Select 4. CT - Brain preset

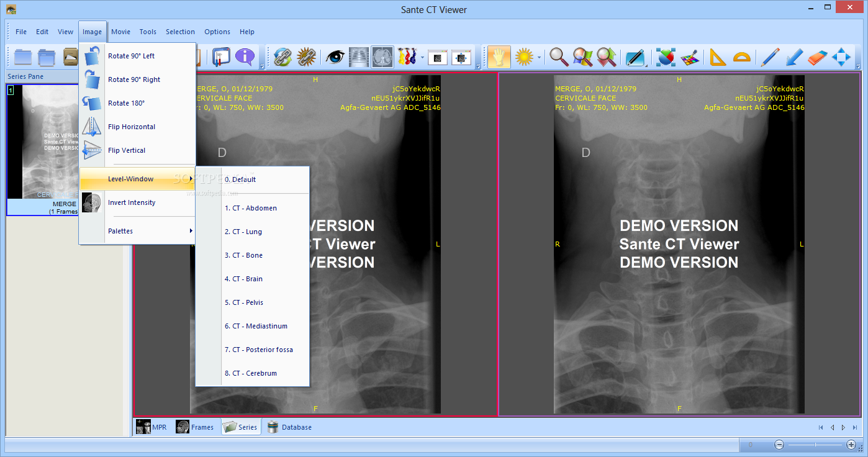click(253, 279)
